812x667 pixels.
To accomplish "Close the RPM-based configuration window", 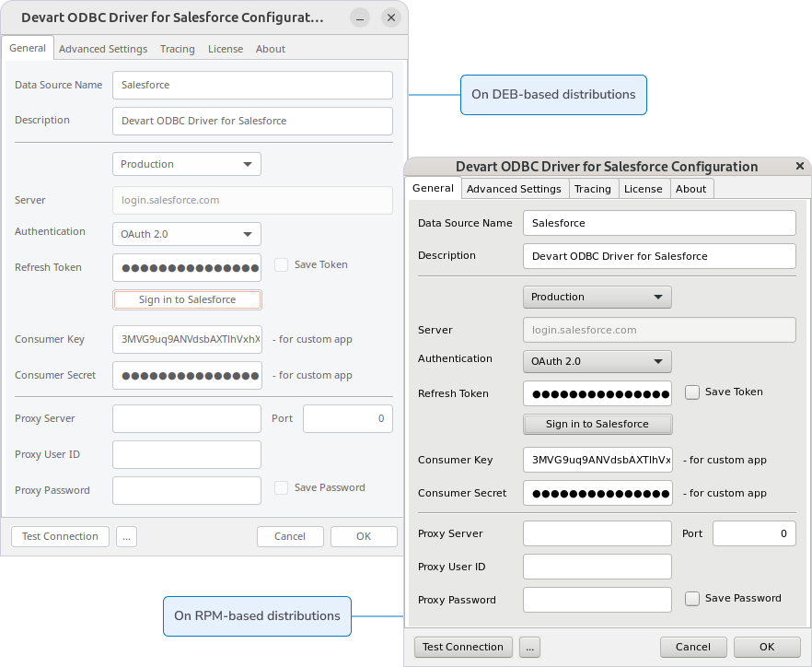I will point(799,167).
